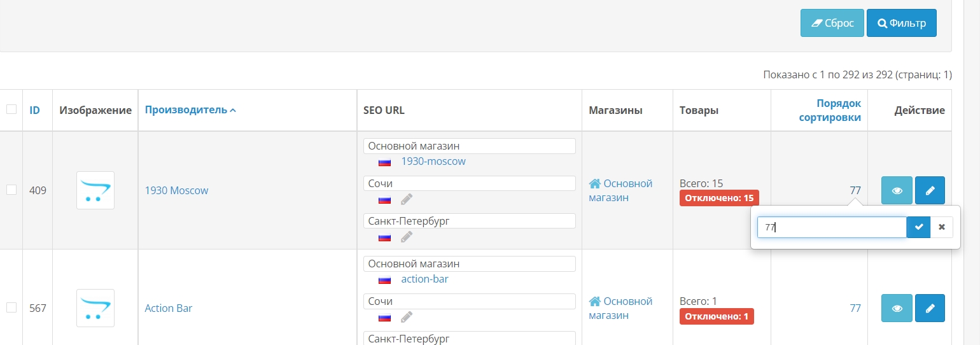
Task: Edit Action Bar with pencil button
Action: [930, 308]
